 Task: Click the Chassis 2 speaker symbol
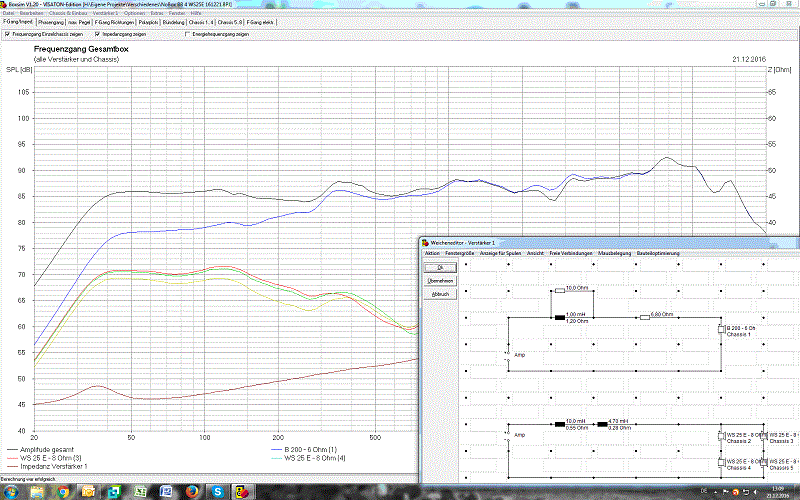(720, 436)
